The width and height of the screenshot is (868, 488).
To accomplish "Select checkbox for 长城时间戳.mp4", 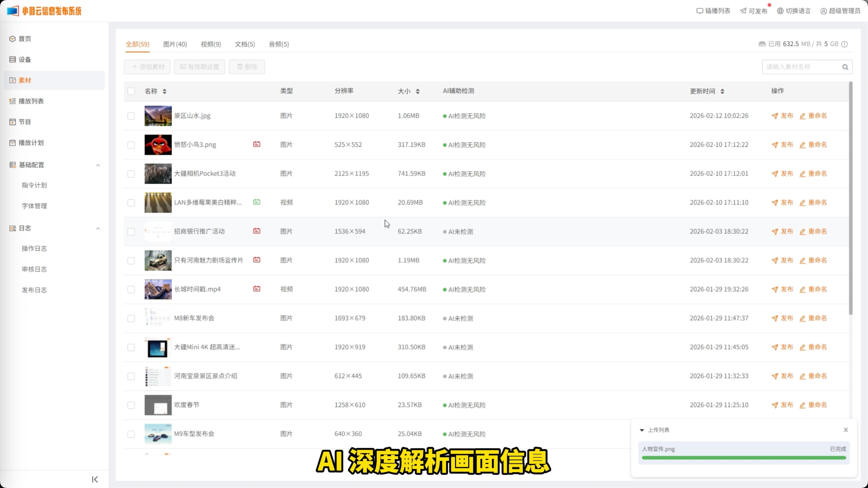I will tap(131, 290).
